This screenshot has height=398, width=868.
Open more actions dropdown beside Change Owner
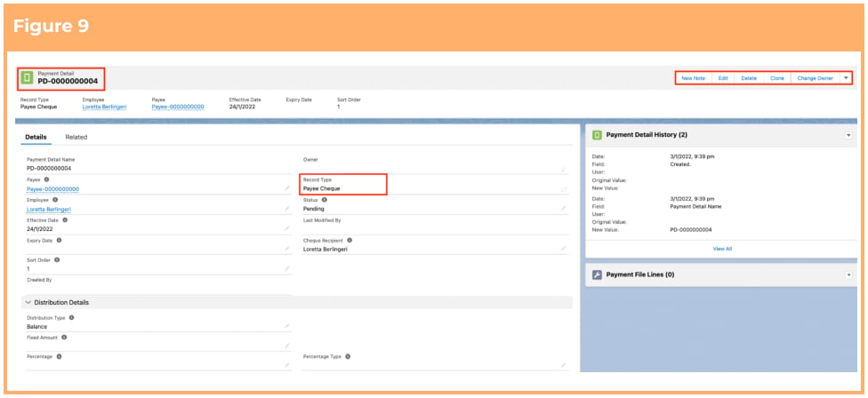(x=846, y=78)
